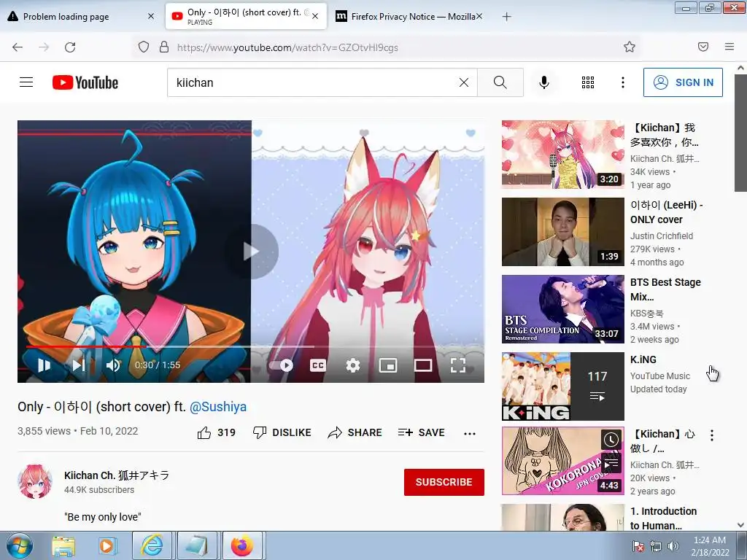Switch to theater mode icon
The image size is (747, 560).
pos(423,365)
